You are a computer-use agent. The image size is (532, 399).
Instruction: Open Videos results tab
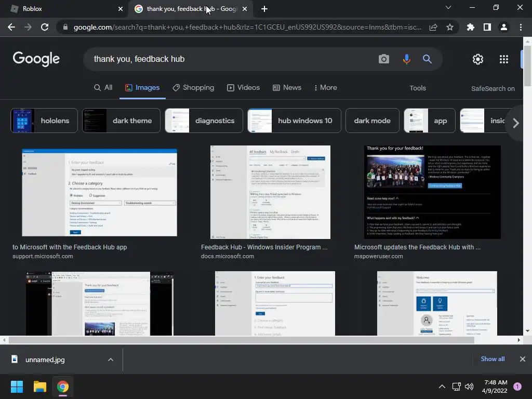tap(243, 87)
